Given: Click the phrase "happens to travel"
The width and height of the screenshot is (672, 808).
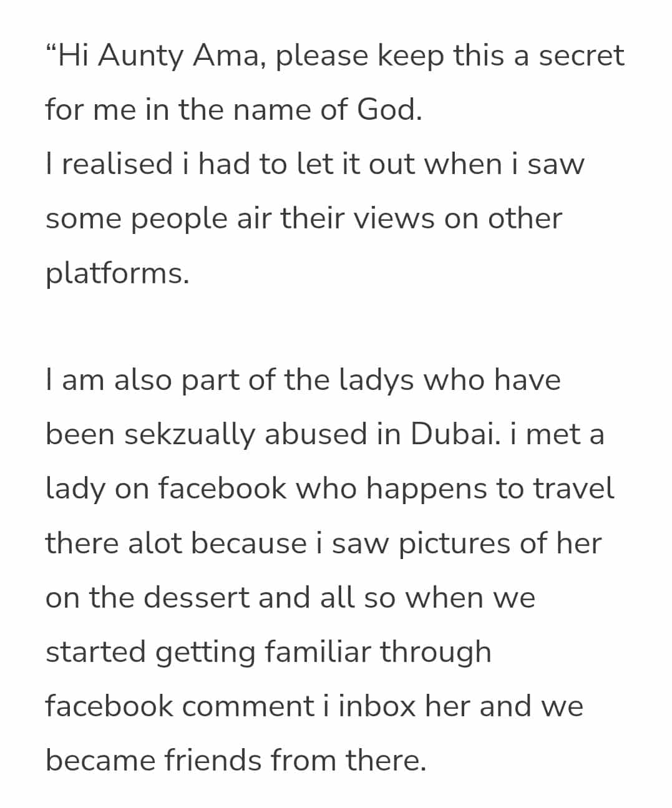Looking at the screenshot, I should (x=490, y=489).
